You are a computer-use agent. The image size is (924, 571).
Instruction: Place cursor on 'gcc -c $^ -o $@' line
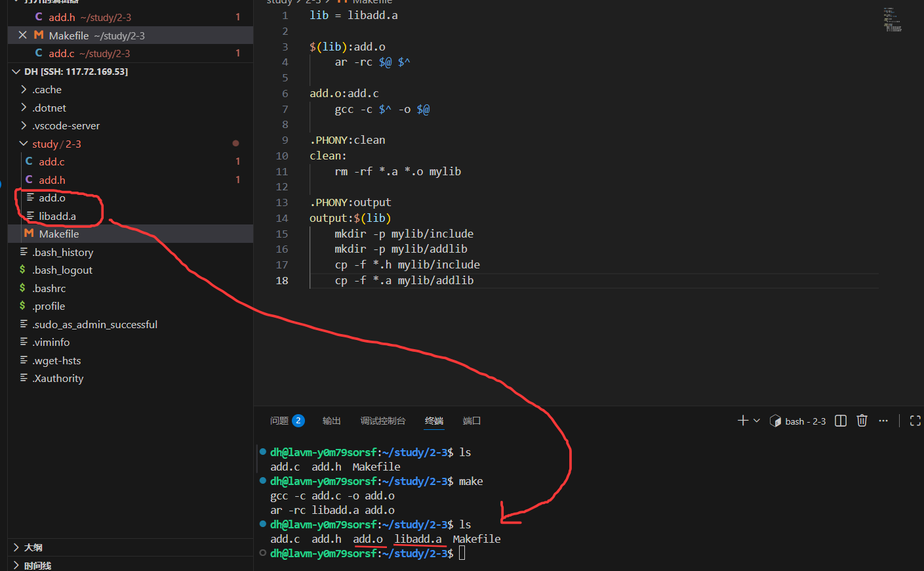point(382,109)
